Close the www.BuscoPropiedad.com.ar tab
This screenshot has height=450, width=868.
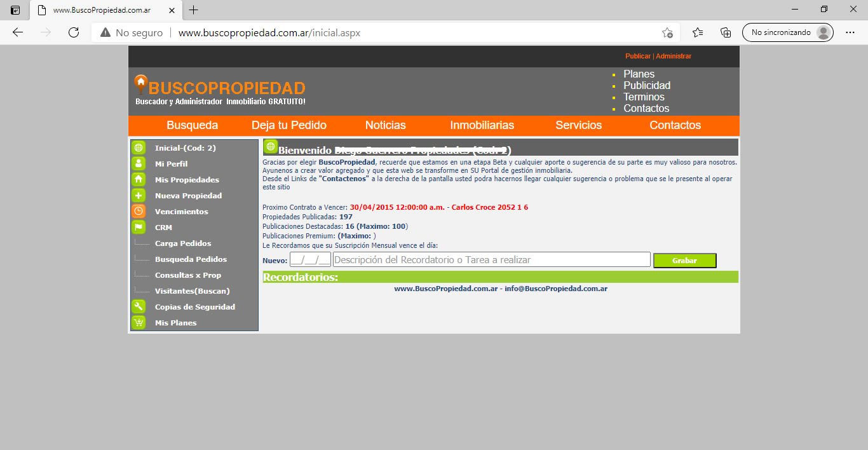click(172, 10)
